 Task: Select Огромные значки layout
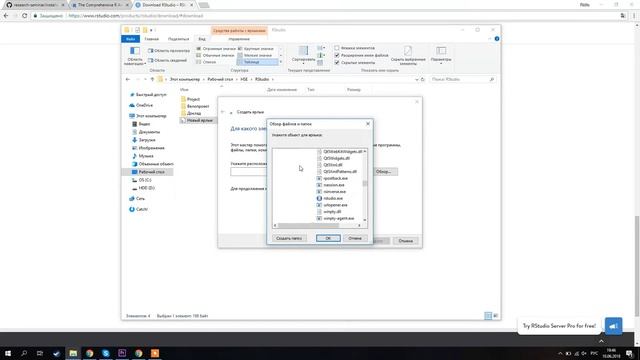point(216,49)
